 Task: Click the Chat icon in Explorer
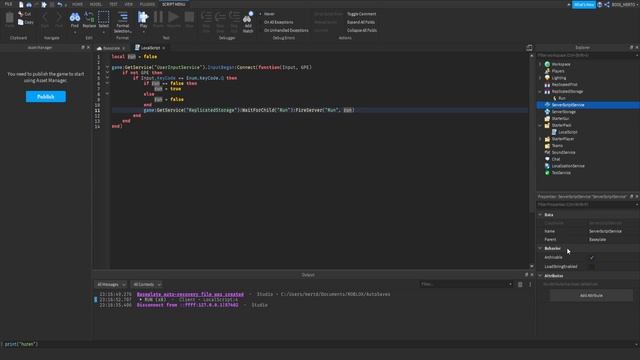pyautogui.click(x=547, y=159)
